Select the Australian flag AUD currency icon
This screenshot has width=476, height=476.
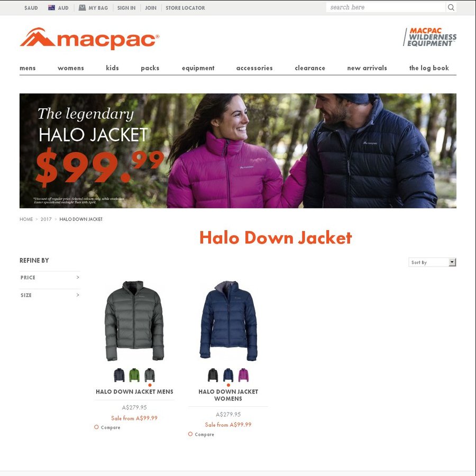click(52, 7)
